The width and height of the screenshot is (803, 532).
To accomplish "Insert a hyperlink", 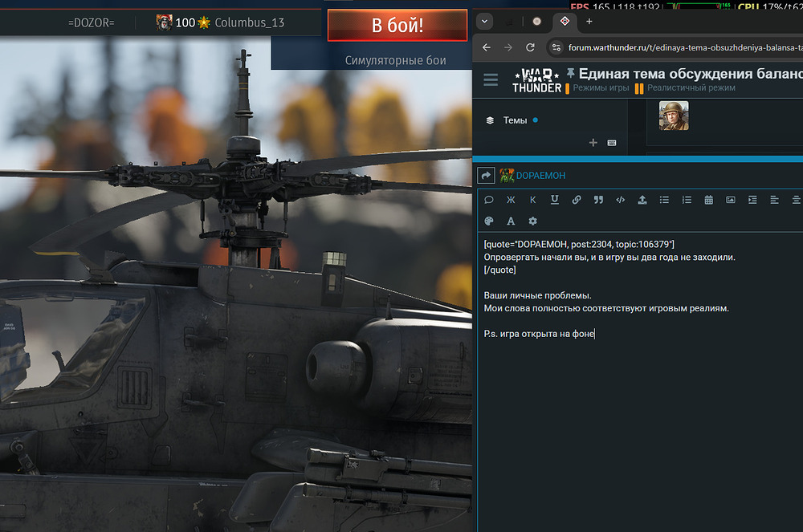I will [576, 200].
